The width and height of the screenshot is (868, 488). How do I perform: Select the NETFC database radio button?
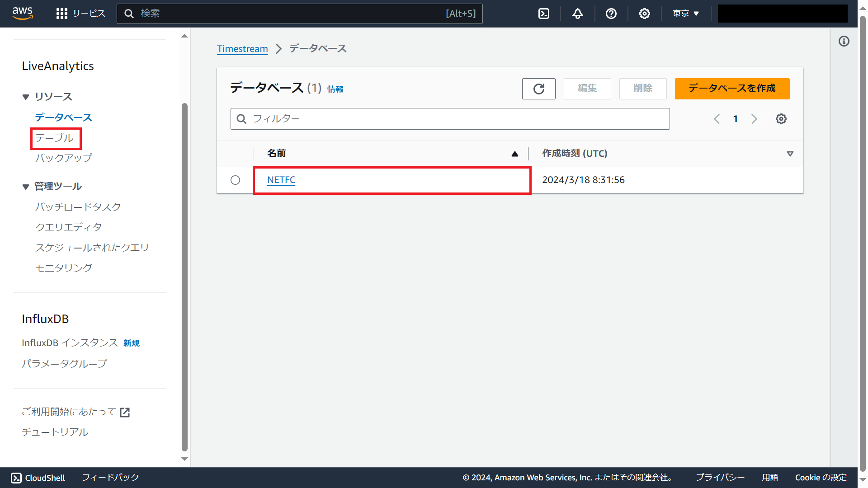click(x=235, y=180)
